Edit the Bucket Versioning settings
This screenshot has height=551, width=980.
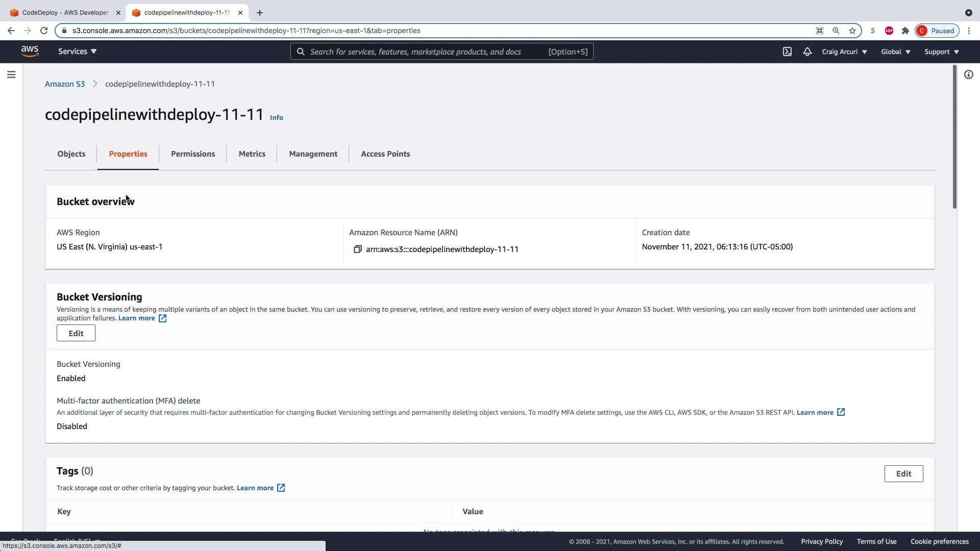[76, 333]
